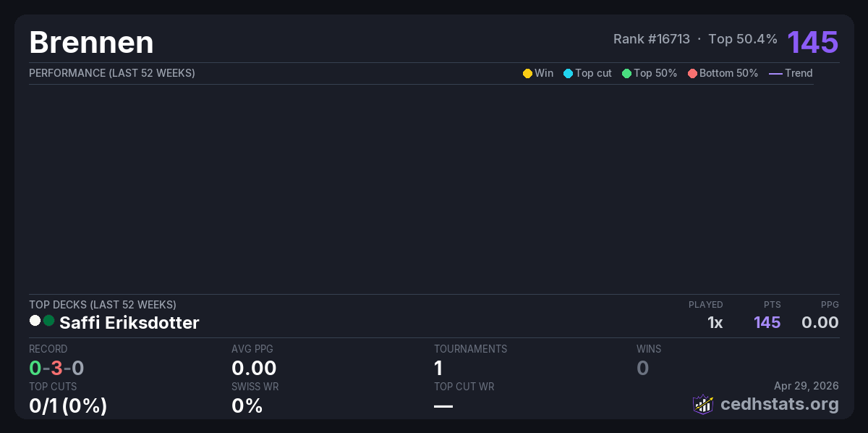Click the Top Cuts 0/1 (0%) stat

68,406
